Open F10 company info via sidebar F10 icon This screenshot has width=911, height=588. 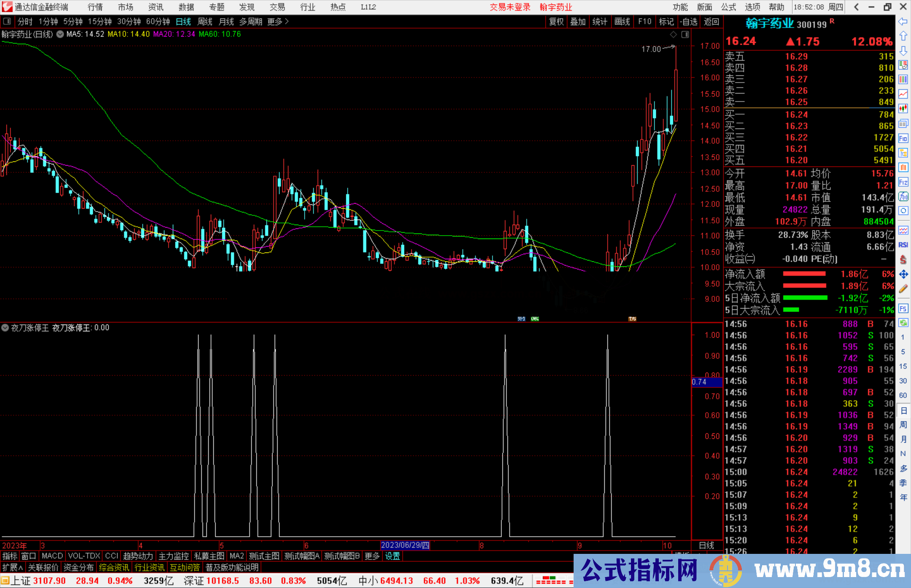[x=903, y=138]
